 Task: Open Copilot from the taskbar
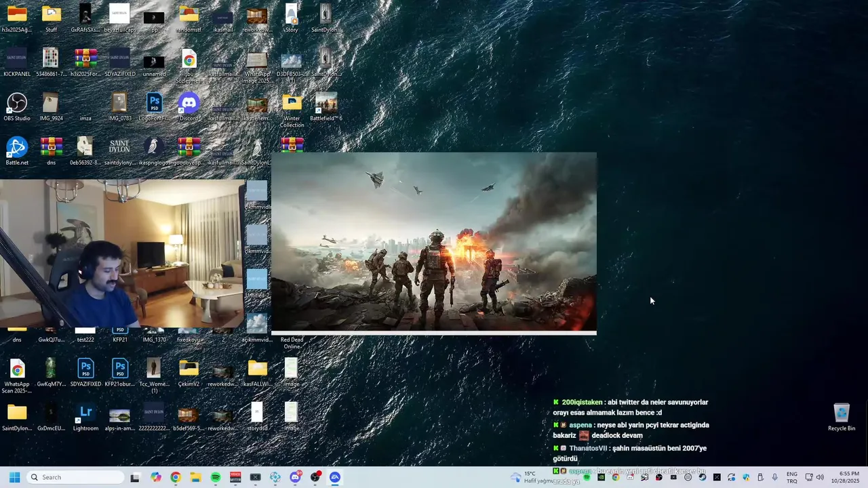tap(156, 477)
